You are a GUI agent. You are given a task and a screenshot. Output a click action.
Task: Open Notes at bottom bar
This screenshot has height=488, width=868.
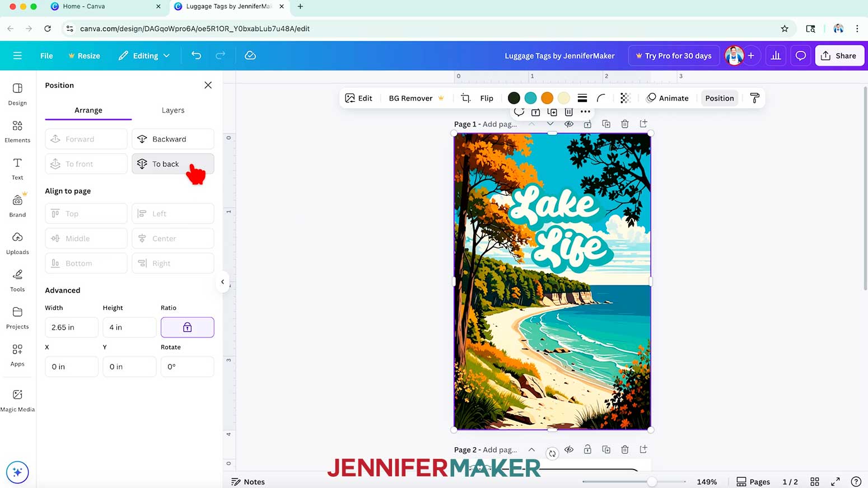click(x=248, y=482)
